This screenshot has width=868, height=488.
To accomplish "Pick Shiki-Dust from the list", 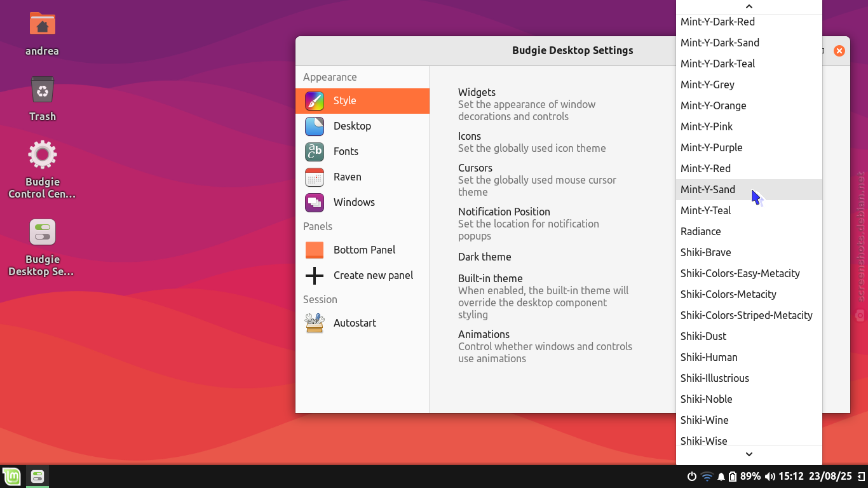I will coord(749,336).
